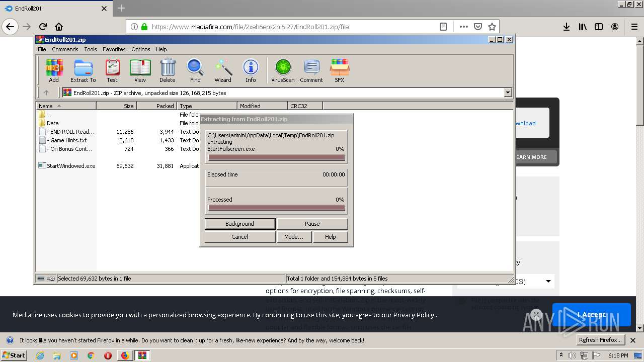Click the Firefox back arrow button

point(10,27)
